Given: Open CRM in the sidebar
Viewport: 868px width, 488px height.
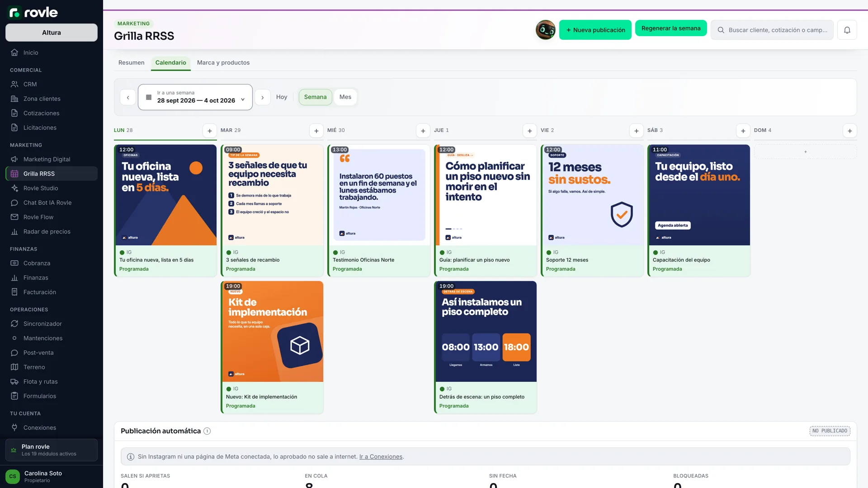Looking at the screenshot, I should pos(52,84).
